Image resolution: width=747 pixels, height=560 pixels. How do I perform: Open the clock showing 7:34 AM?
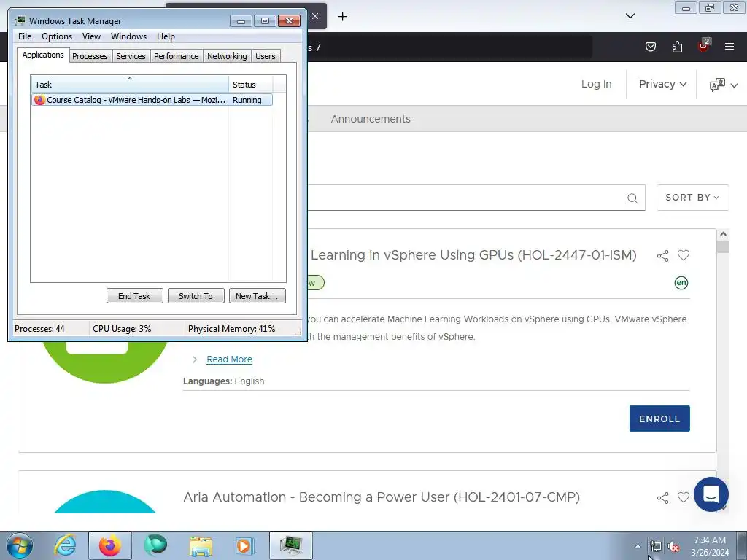(x=709, y=546)
